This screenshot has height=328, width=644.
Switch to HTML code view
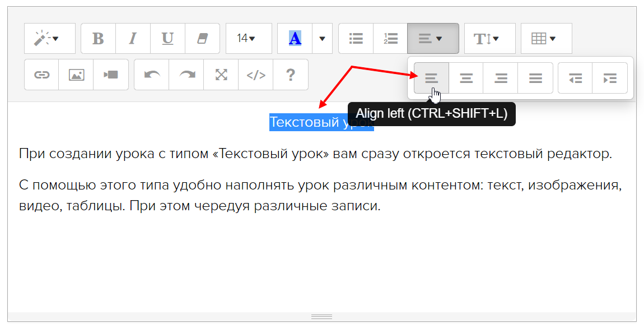(256, 75)
